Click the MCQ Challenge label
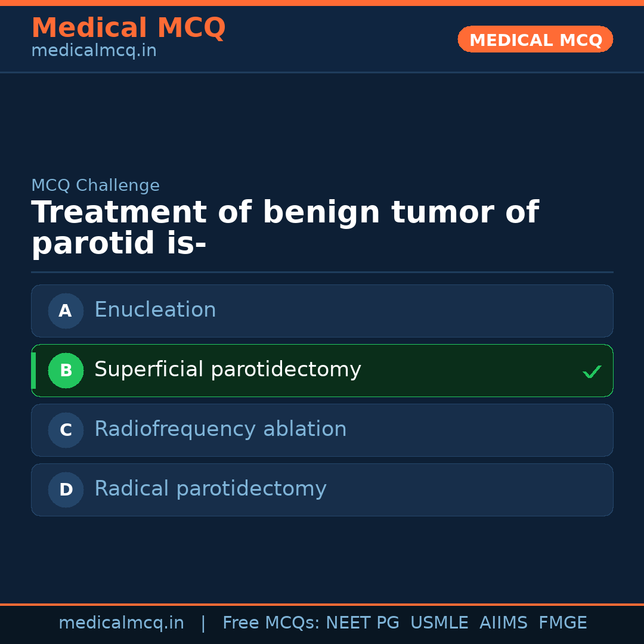This screenshot has height=644, width=644. (95, 185)
